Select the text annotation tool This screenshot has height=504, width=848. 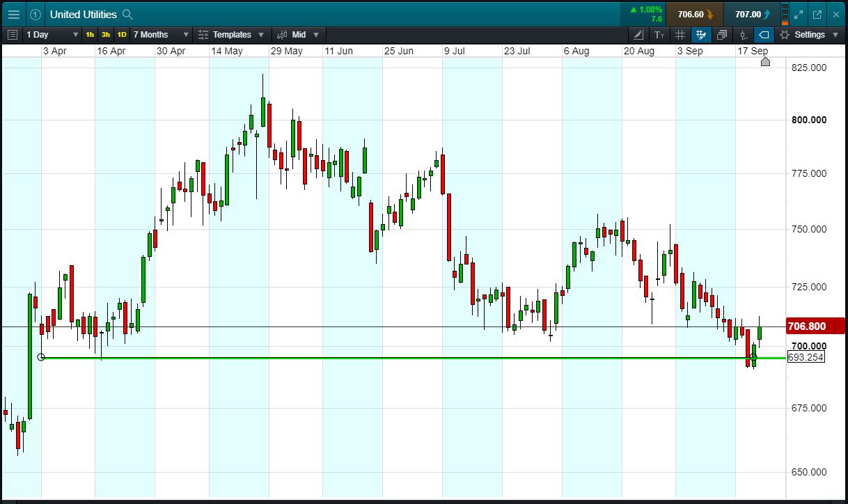point(659,35)
